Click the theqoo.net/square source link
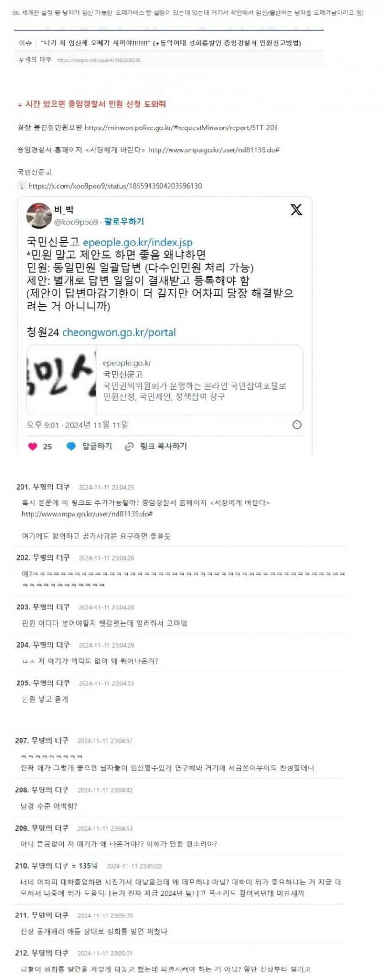This screenshot has height=980, width=382. pos(99,60)
